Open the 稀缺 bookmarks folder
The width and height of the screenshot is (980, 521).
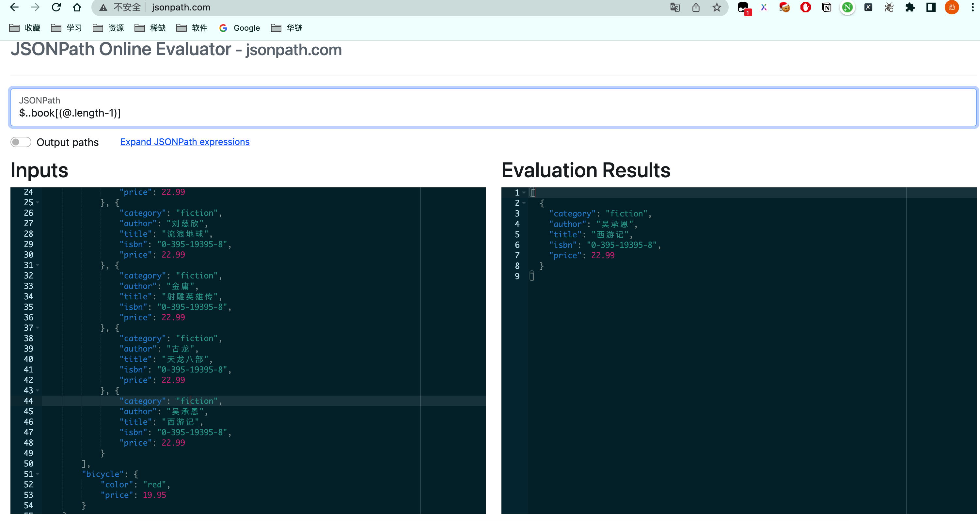(150, 28)
